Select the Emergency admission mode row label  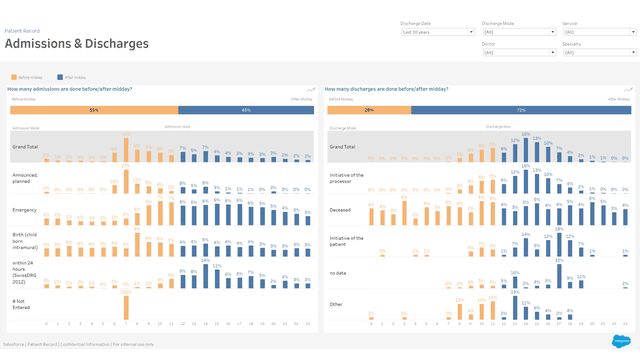click(x=24, y=210)
